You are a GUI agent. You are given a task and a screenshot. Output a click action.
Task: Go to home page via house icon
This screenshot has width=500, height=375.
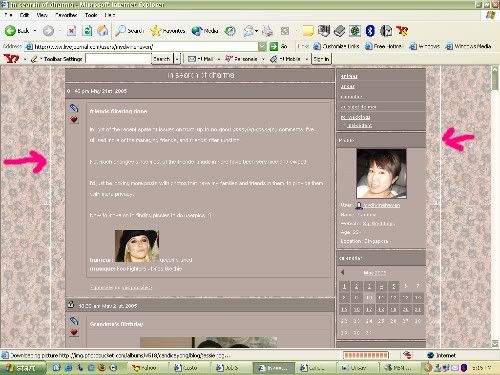pos(103,31)
